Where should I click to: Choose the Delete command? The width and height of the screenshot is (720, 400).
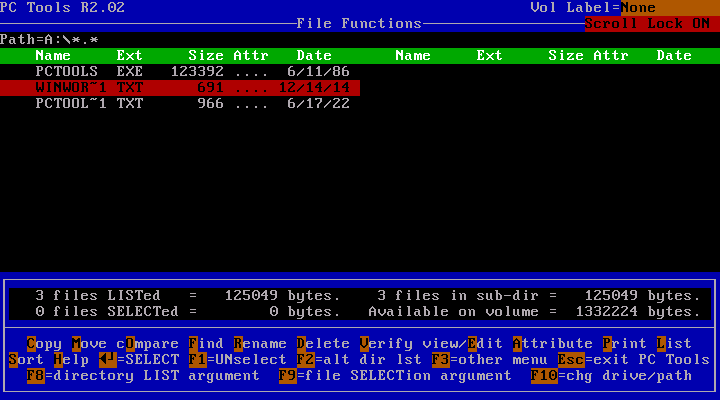323,344
